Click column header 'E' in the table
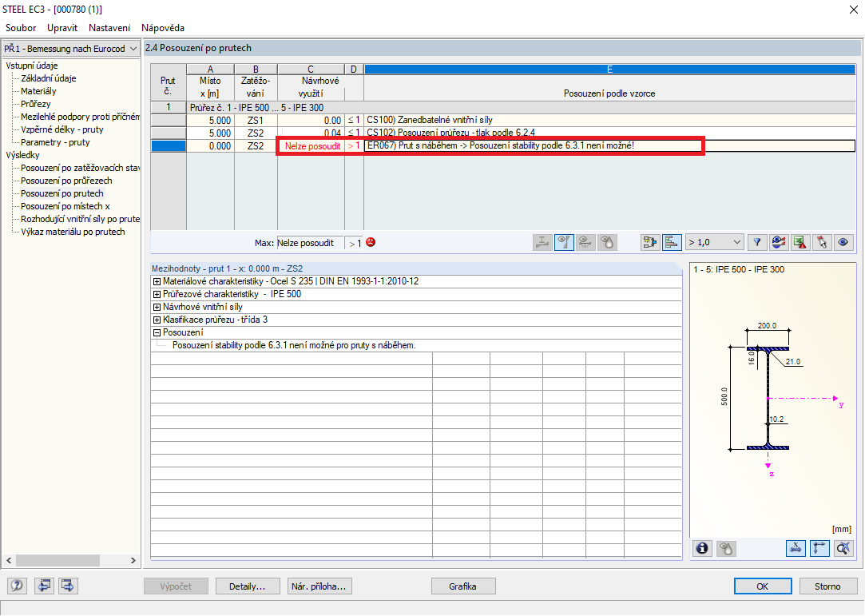This screenshot has width=865, height=616. coord(609,69)
